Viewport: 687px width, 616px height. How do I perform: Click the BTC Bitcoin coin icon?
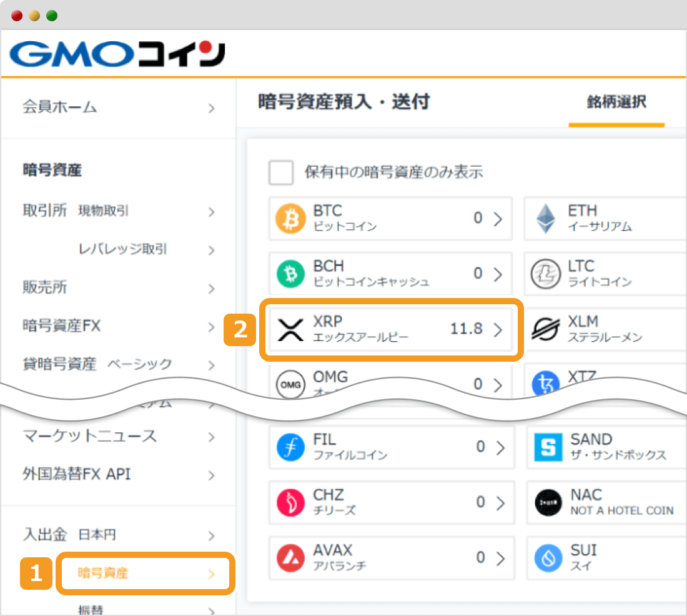pyautogui.click(x=291, y=219)
